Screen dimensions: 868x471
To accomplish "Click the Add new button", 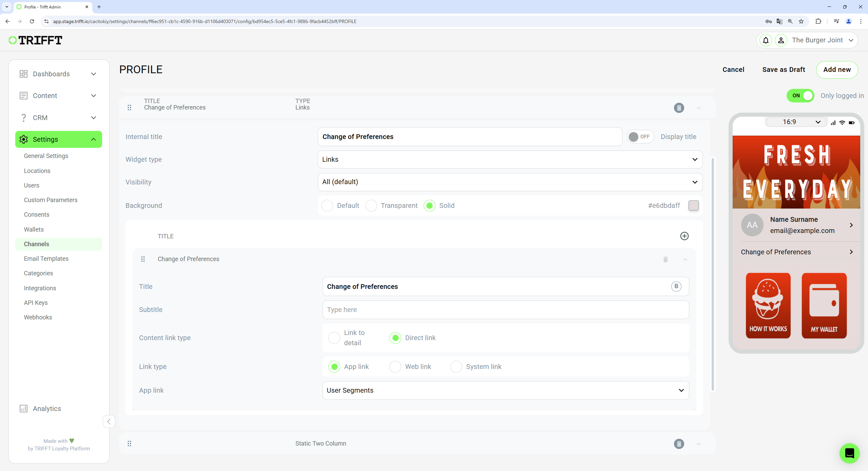I will 837,70.
